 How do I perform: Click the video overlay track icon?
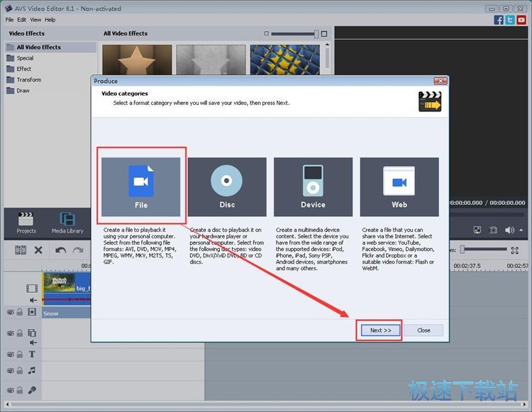pyautogui.click(x=32, y=333)
